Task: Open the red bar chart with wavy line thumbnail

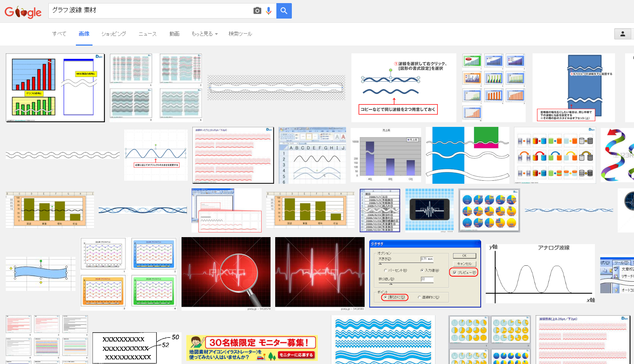Action: pos(55,88)
